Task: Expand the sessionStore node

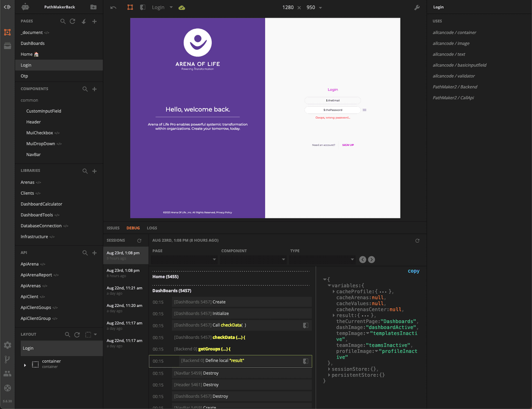Action: [x=329, y=369]
